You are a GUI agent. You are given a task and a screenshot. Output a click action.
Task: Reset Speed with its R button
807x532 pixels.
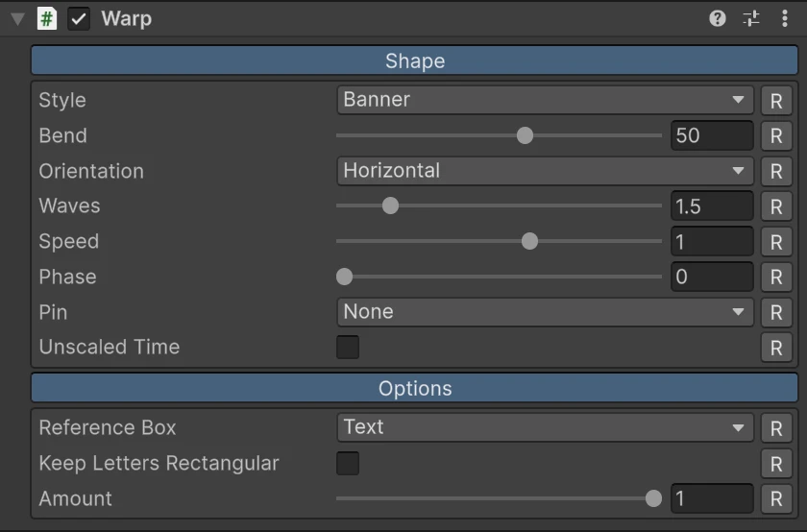(x=776, y=242)
